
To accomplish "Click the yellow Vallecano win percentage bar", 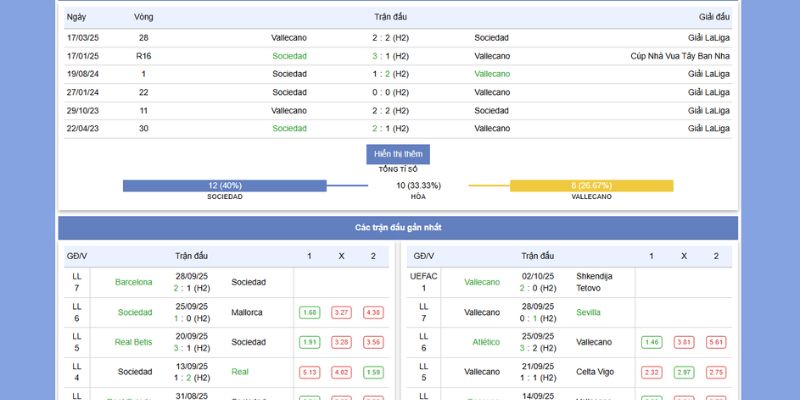I will [x=591, y=186].
